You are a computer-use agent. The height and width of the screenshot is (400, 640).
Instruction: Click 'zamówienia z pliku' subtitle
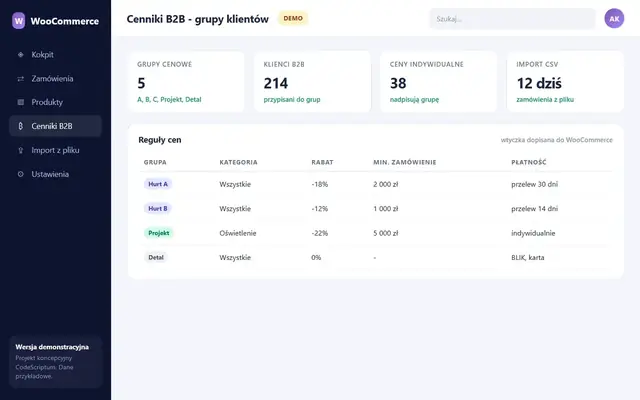545,100
